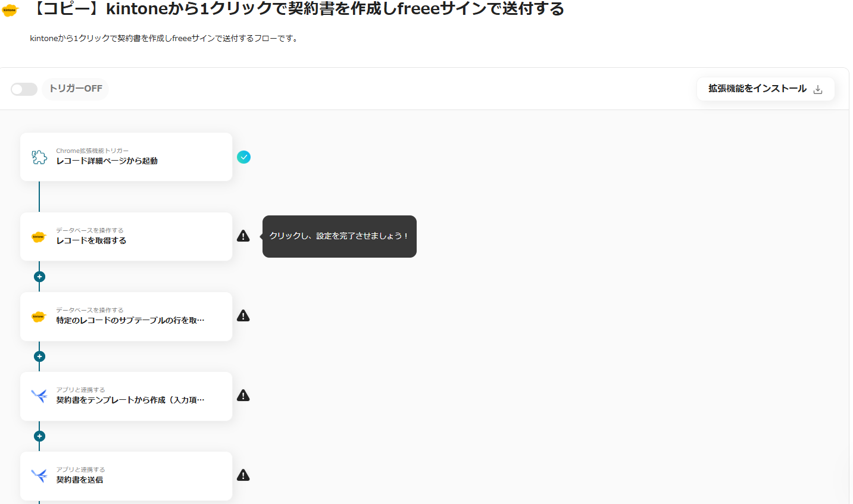The image size is (853, 504).
Task: Click the 拡張機能をインストール button
Action: (x=765, y=89)
